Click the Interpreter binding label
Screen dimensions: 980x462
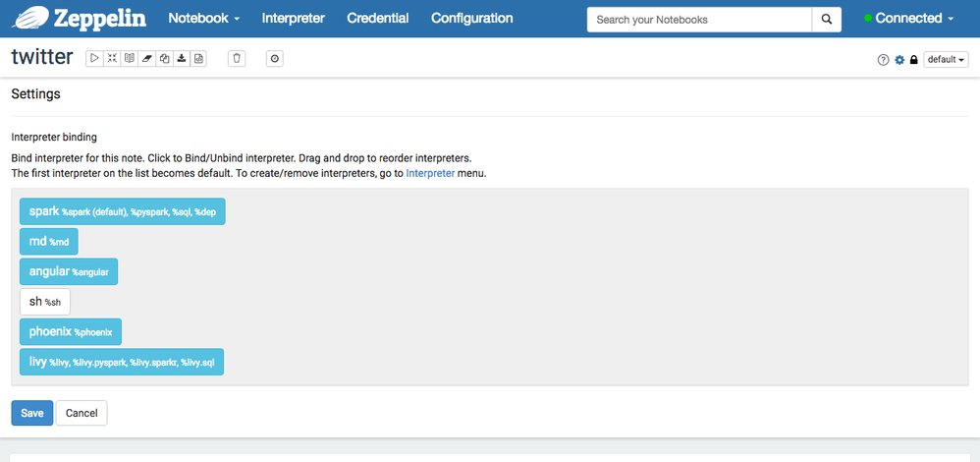tap(54, 137)
